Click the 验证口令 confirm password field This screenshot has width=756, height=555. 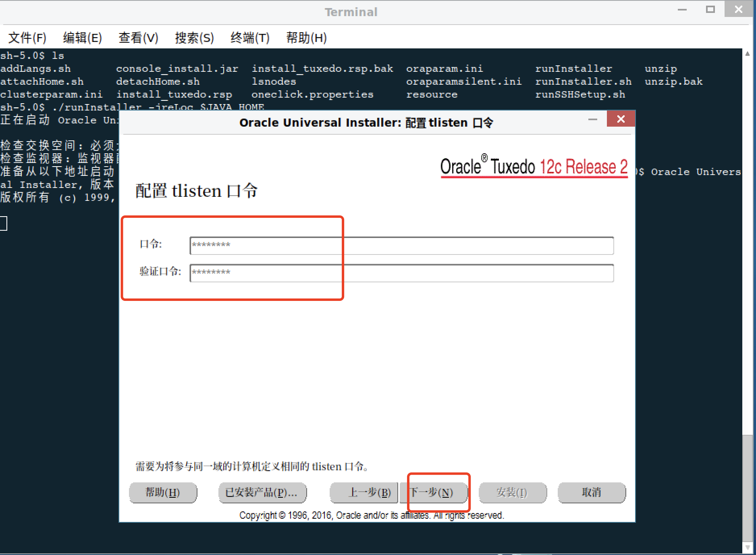pos(402,273)
